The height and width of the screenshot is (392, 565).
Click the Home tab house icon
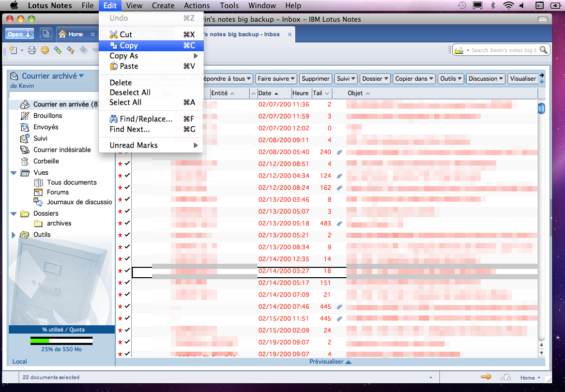(63, 34)
